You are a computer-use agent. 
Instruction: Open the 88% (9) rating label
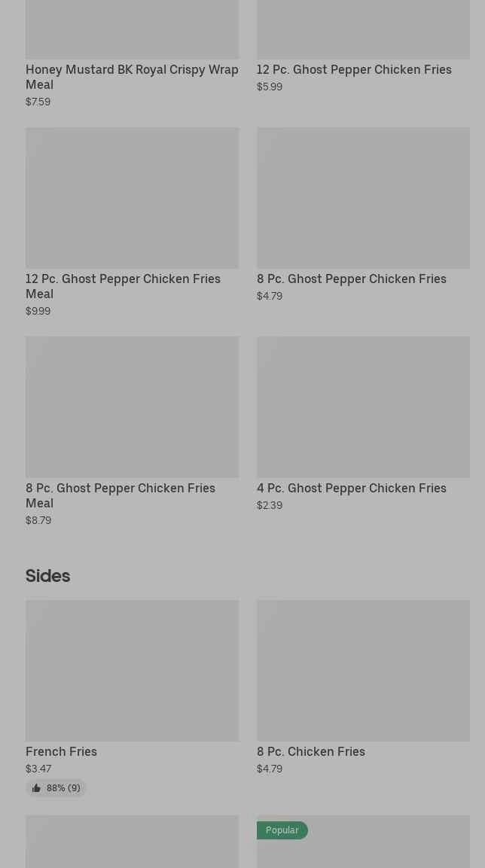click(x=63, y=788)
